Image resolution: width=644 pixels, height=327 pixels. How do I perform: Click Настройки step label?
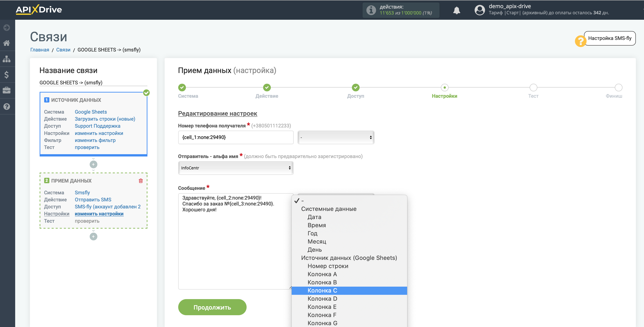tap(445, 96)
